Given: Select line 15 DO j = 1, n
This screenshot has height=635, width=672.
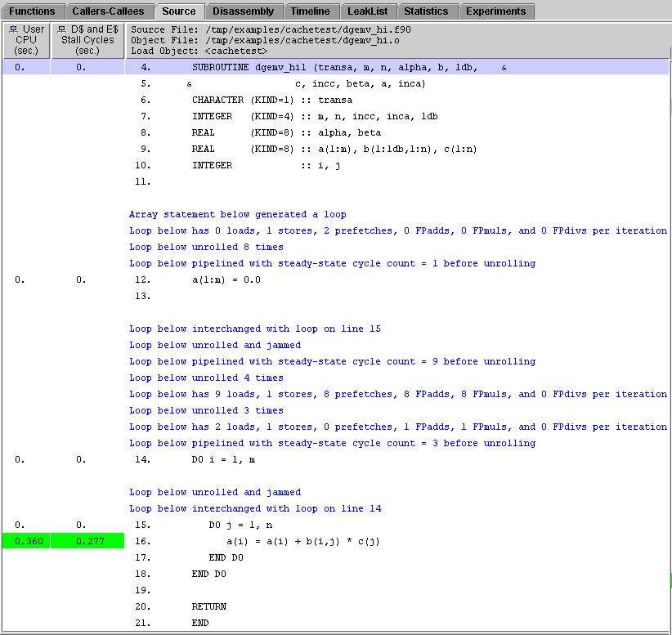Looking at the screenshot, I should 240,525.
